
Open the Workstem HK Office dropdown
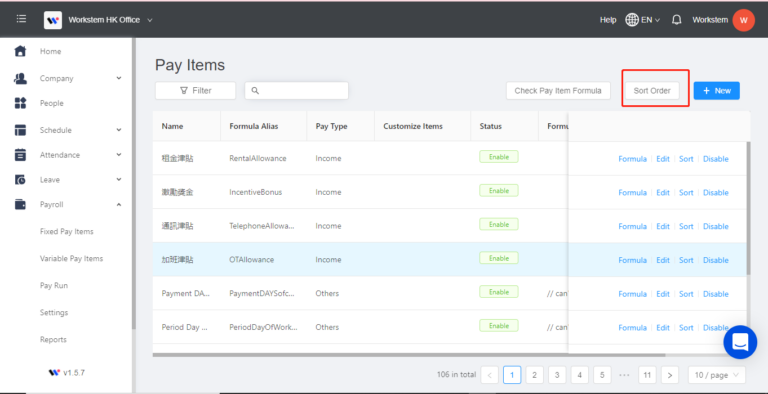tap(111, 20)
